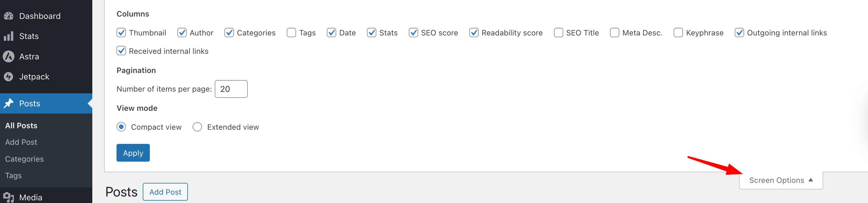
Task: Check the Meta Desc. column
Action: [x=614, y=33]
